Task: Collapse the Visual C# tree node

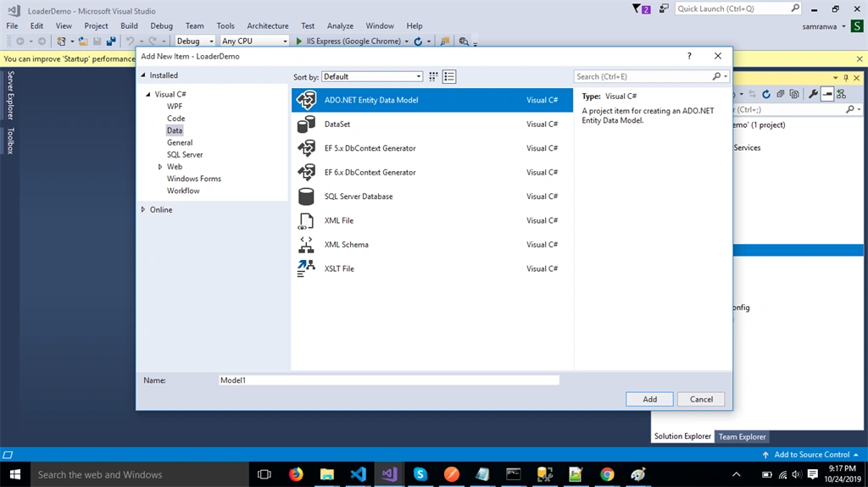Action: pos(148,95)
